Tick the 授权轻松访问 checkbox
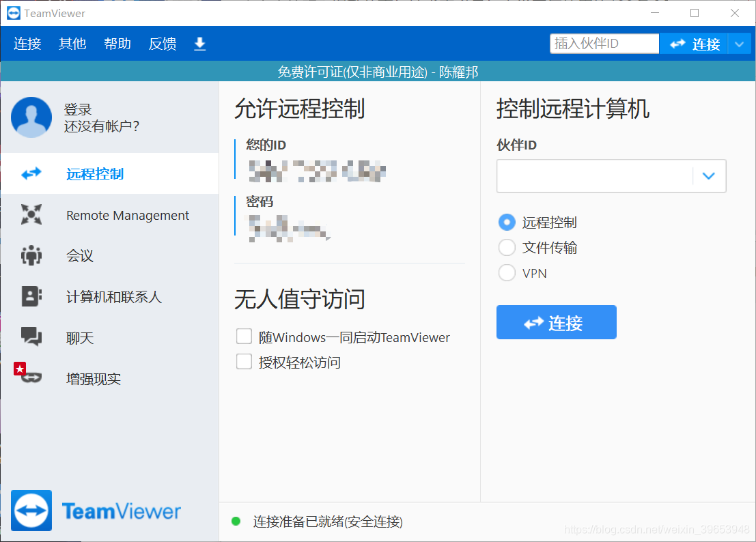This screenshot has height=542, width=756. pos(244,361)
